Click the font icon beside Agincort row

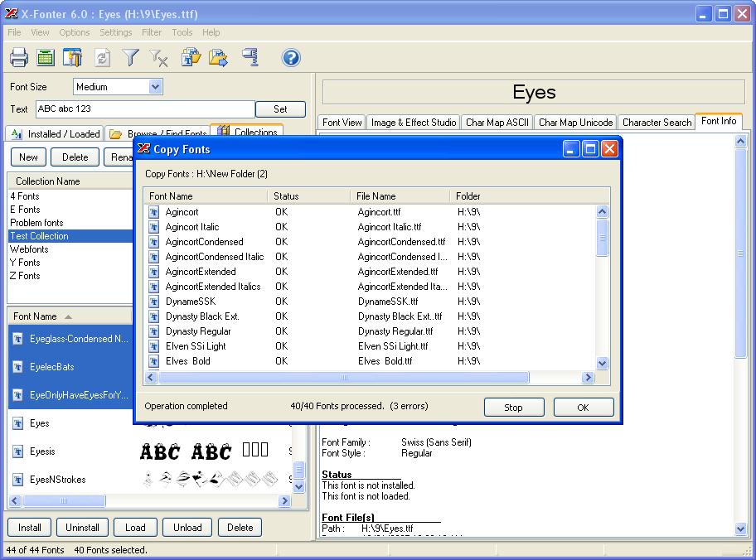pos(154,212)
